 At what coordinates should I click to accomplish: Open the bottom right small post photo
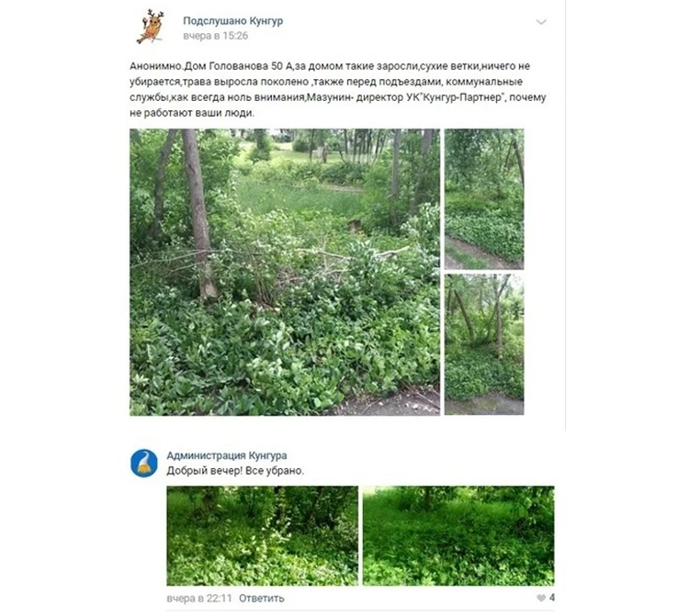pyautogui.click(x=484, y=344)
